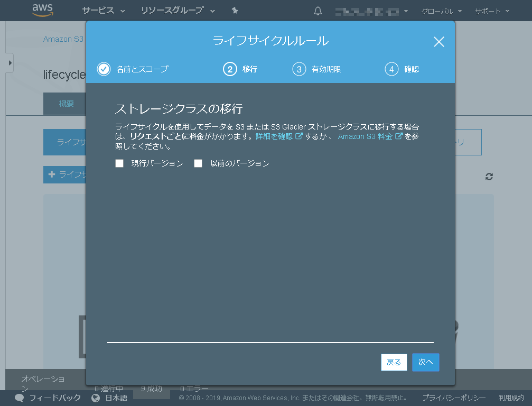Open the Amazon S3 料金 link

365,136
